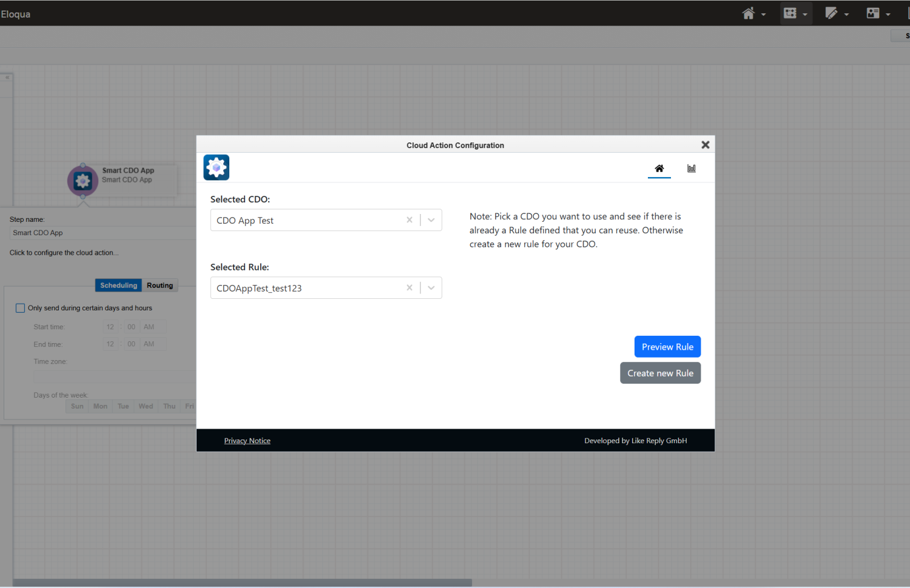Click the 'Selected CDO:' label
The height and width of the screenshot is (588, 910).
pyautogui.click(x=240, y=199)
